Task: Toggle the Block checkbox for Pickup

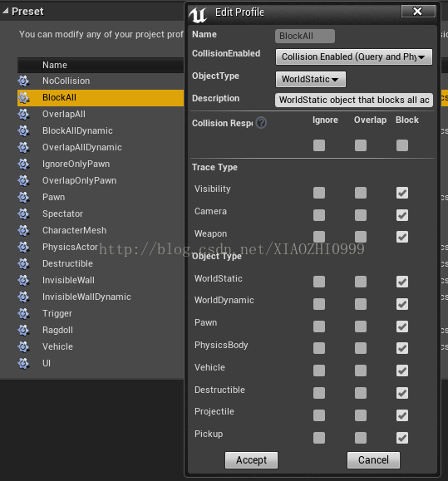Action: 402,438
